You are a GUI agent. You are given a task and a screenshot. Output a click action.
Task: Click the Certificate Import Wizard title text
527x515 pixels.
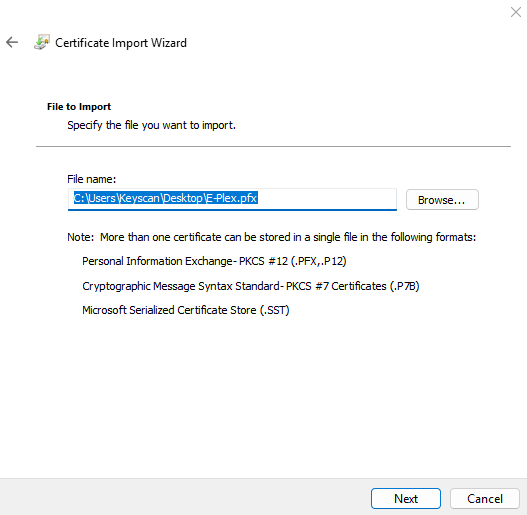[121, 43]
